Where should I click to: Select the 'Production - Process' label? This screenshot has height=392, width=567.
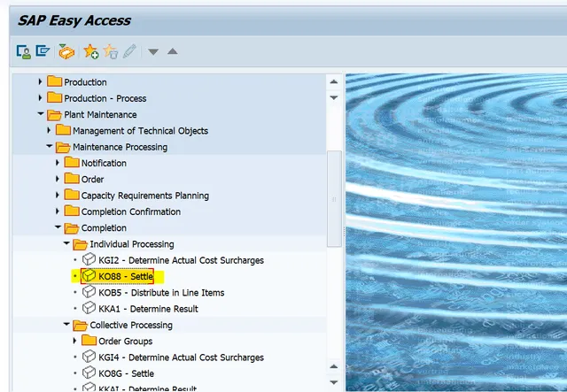tap(105, 98)
